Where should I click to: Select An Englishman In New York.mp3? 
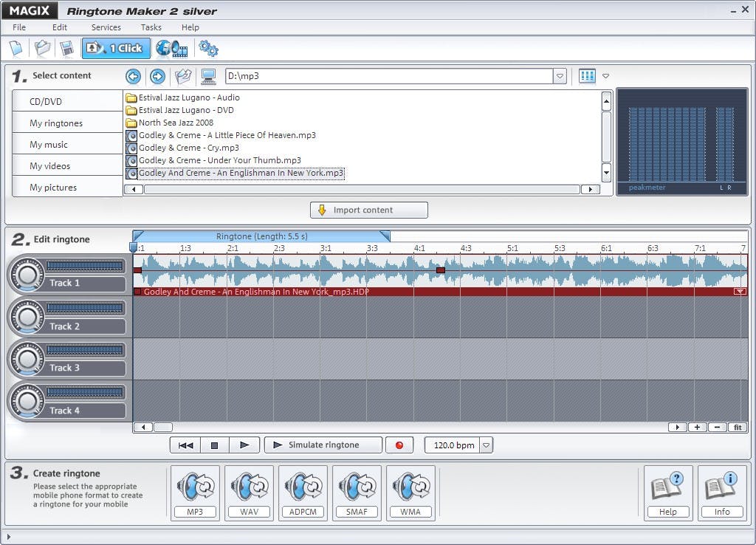[236, 173]
